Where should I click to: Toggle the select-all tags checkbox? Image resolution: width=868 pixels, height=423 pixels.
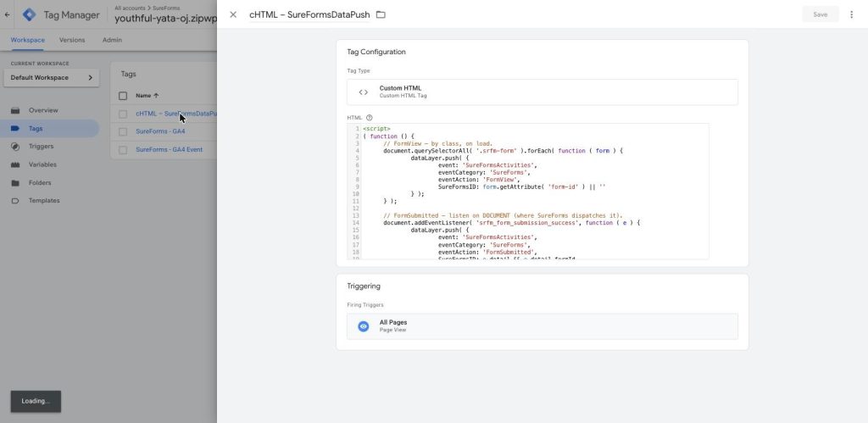click(123, 96)
